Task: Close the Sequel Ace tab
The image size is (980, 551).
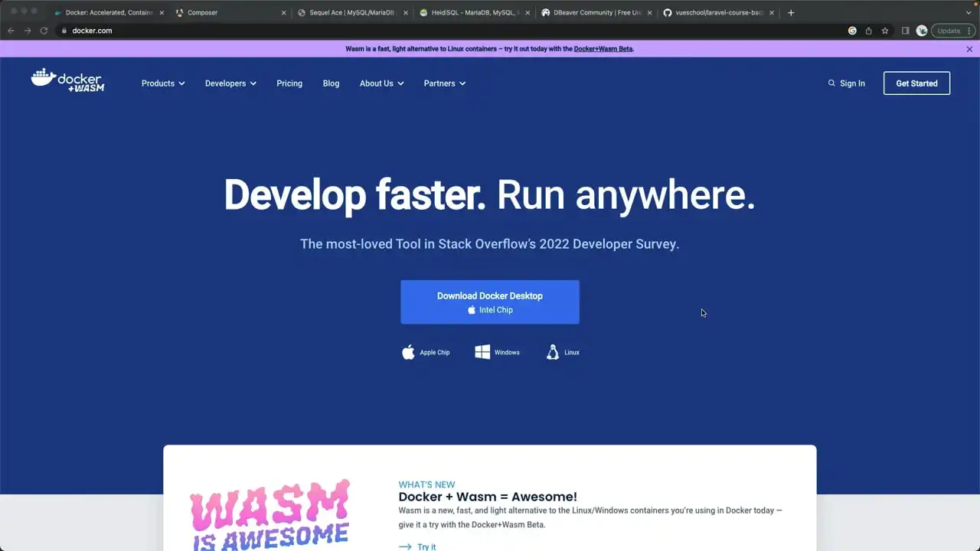Action: (406, 13)
